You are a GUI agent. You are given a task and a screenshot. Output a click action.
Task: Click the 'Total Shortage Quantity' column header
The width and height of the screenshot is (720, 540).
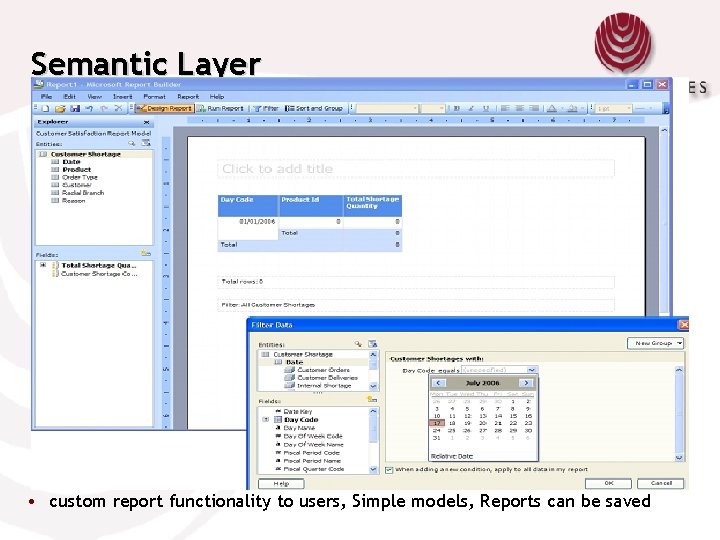373,206
